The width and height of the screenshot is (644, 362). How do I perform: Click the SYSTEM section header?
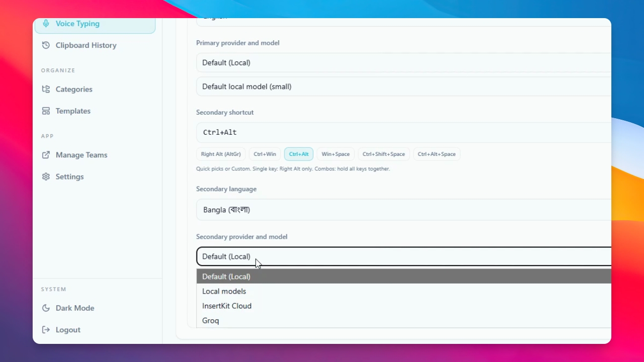tap(54, 290)
